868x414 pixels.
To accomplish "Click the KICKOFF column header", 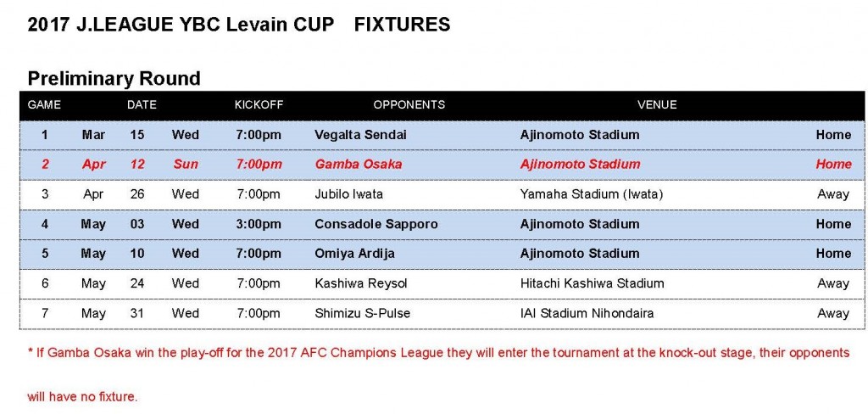I will [x=259, y=105].
